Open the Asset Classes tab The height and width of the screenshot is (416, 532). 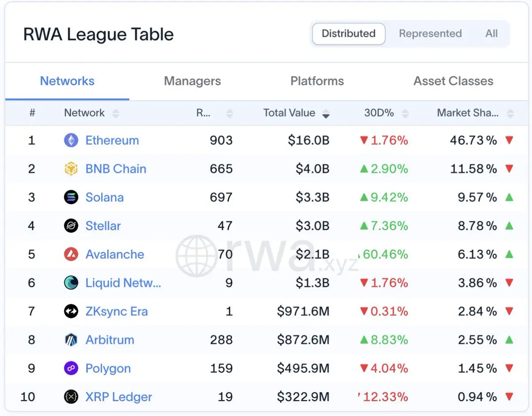453,81
